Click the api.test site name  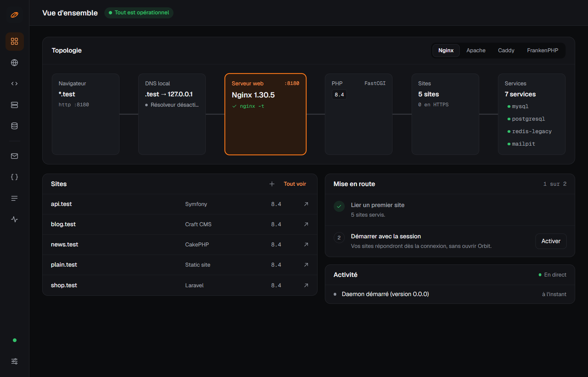pos(61,204)
